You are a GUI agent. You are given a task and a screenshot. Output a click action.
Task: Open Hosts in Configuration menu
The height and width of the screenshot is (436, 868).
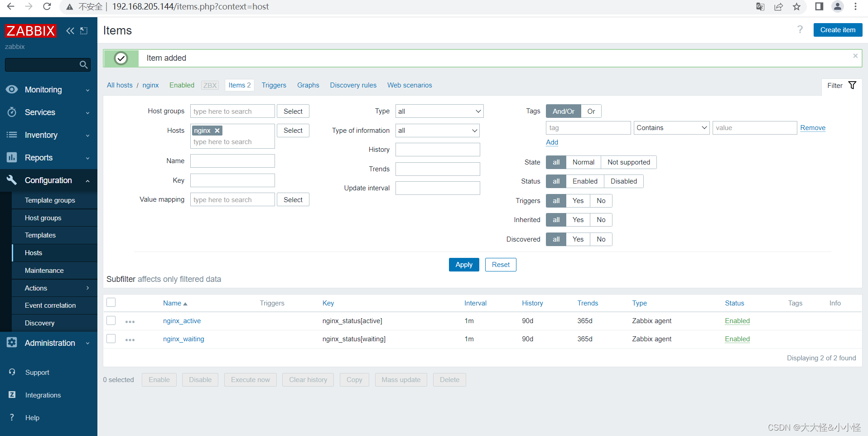click(54, 253)
